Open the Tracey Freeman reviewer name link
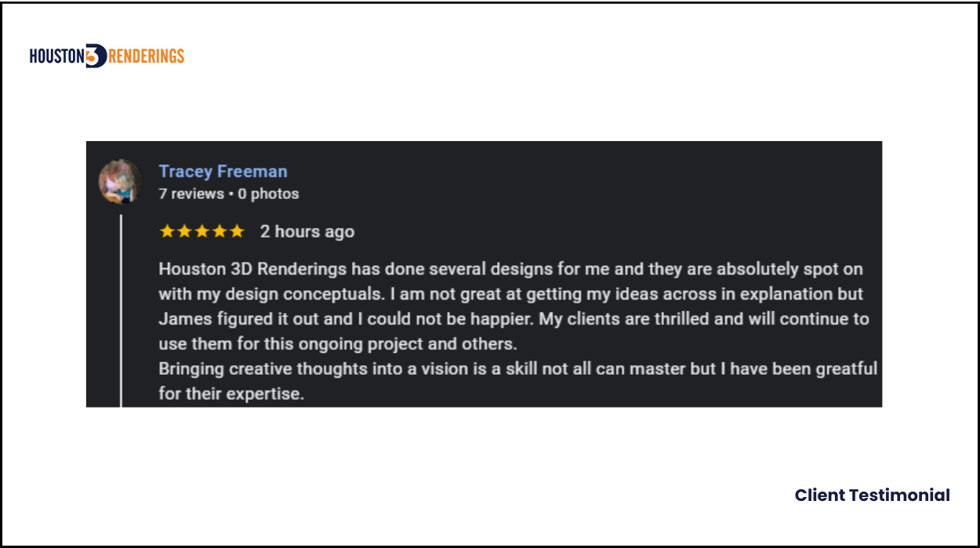Image resolution: width=980 pixels, height=548 pixels. click(x=223, y=171)
